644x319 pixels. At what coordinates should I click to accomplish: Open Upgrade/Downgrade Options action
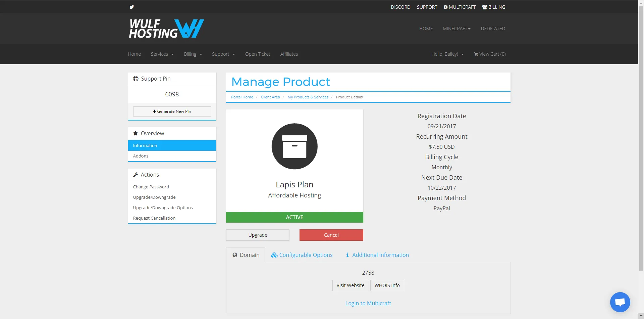[x=163, y=208]
